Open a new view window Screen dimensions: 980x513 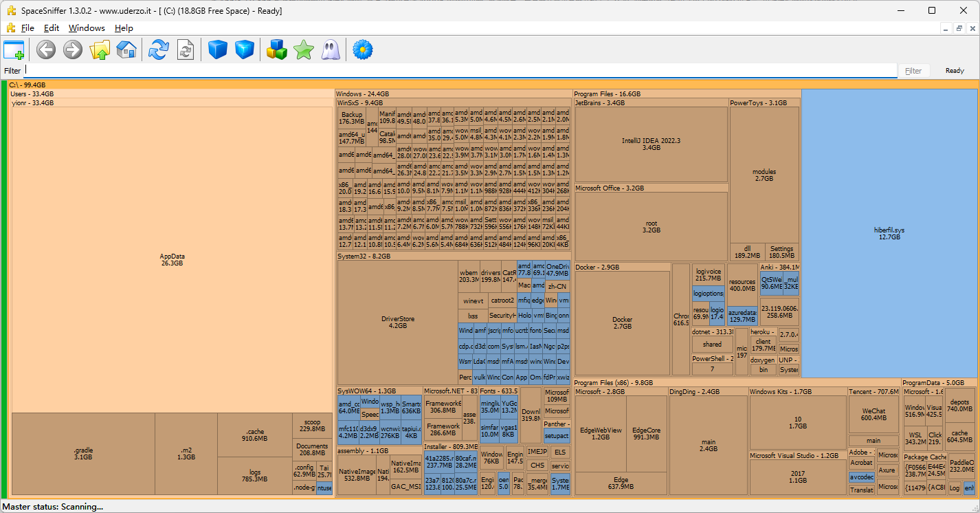14,50
